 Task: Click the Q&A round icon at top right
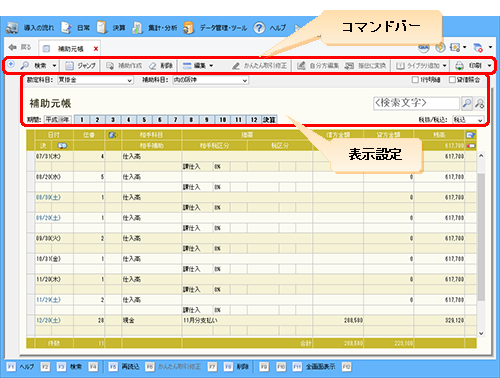424,48
